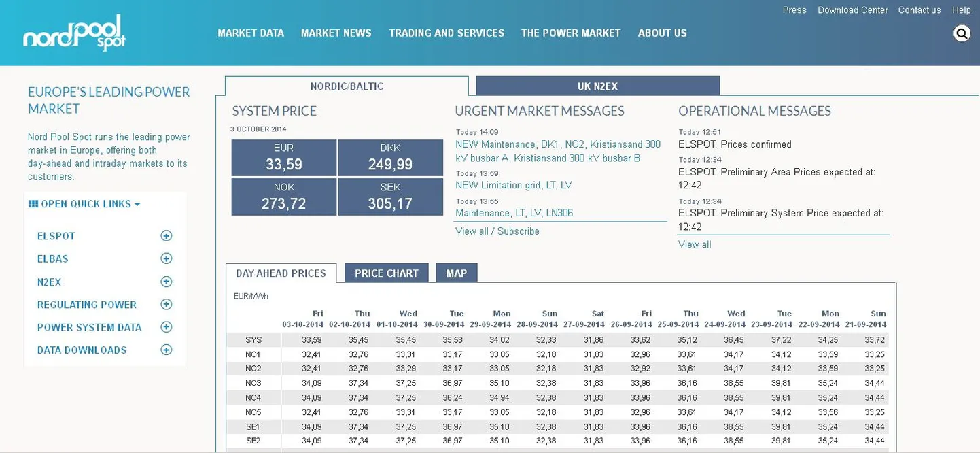Screen dimensions: 980x453
Task: Select the Day-Ahead Prices tab
Action: click(281, 273)
